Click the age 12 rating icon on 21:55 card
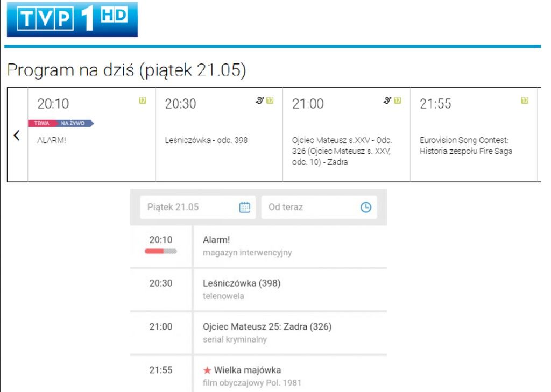Screen dimensions: 551x392 click(525, 101)
